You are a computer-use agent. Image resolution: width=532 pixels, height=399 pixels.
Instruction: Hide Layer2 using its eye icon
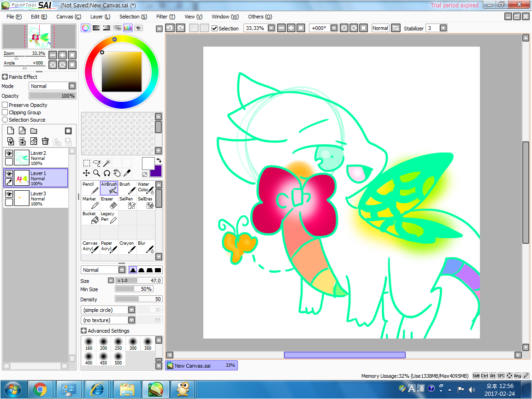click(x=9, y=154)
